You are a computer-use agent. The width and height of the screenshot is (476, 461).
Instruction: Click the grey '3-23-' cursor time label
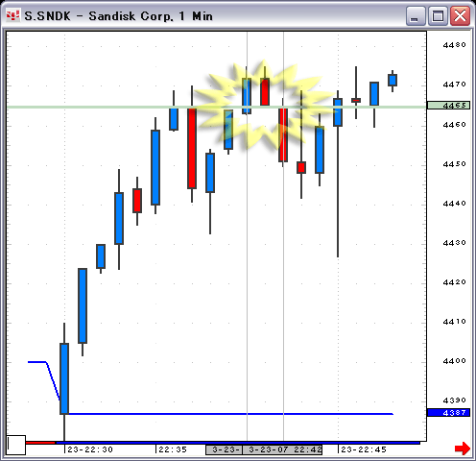[224, 449]
